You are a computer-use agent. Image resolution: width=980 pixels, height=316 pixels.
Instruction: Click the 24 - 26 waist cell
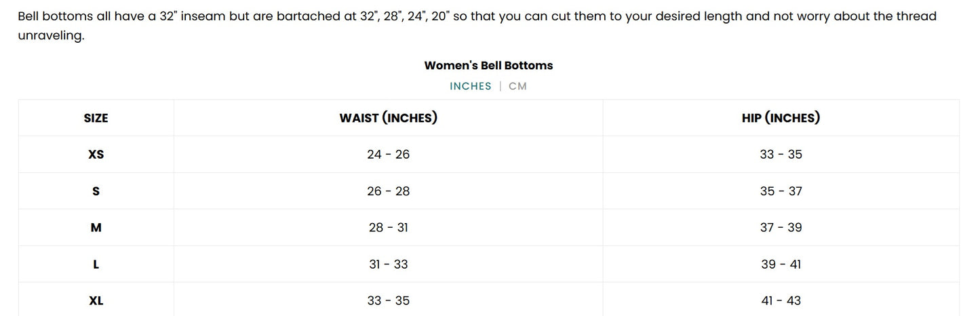click(x=388, y=155)
